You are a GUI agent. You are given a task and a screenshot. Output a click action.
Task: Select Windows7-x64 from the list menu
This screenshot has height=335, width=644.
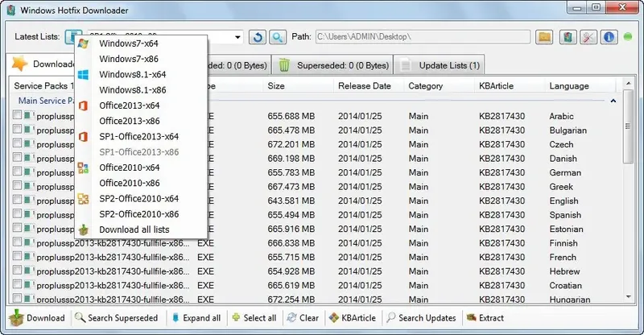(129, 43)
